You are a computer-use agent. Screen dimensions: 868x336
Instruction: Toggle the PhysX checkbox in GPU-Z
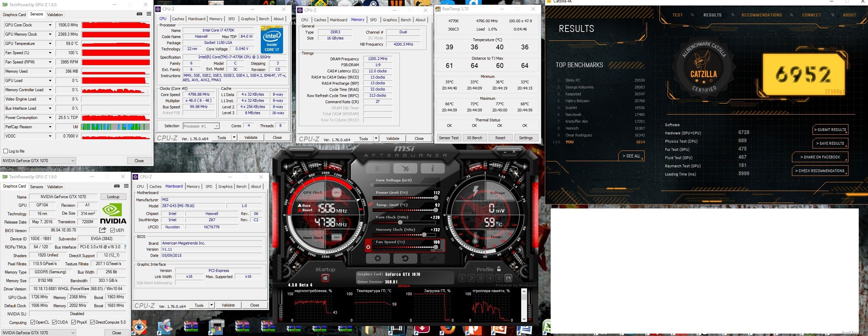click(x=73, y=322)
